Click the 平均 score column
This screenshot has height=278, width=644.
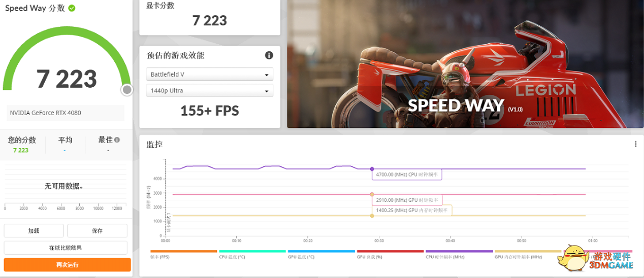click(65, 145)
